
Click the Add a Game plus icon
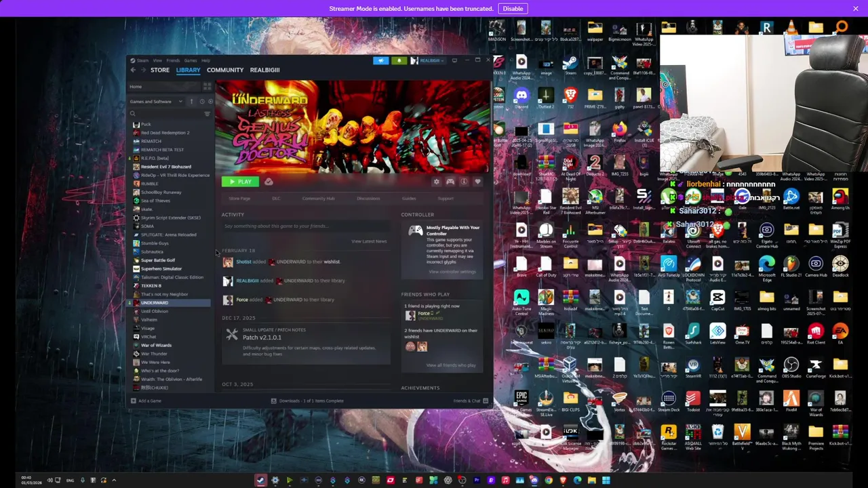134,401
